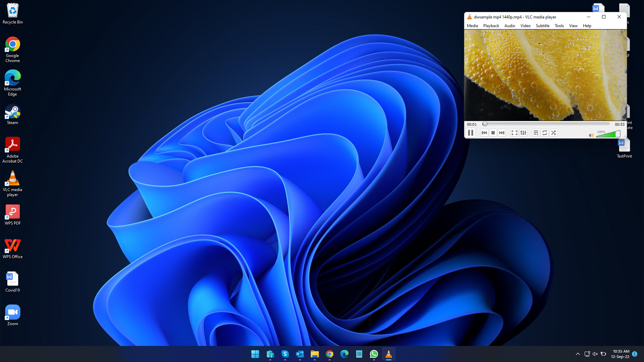
Task: Toggle system volume from the taskbar tray
Action: [x=595, y=354]
